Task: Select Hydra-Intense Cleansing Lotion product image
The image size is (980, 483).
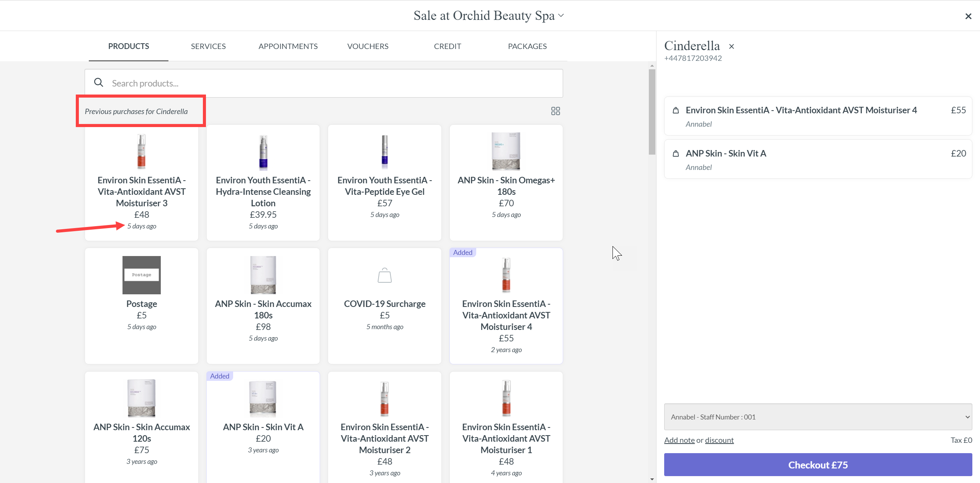Action: [263, 152]
